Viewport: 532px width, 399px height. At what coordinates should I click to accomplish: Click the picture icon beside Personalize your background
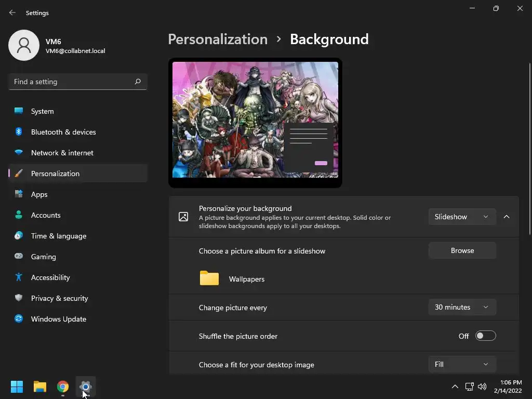(183, 217)
